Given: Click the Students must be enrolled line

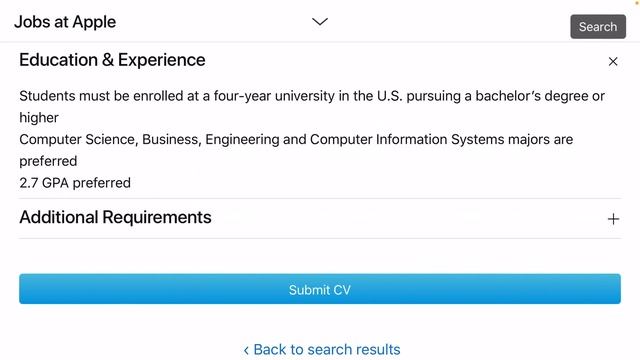Looking at the screenshot, I should pos(312,96).
